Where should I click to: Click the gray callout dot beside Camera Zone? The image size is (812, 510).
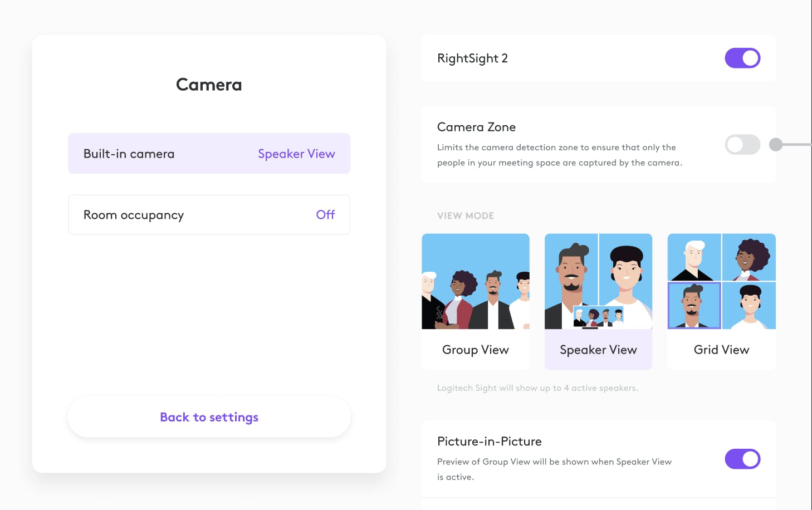(x=776, y=145)
